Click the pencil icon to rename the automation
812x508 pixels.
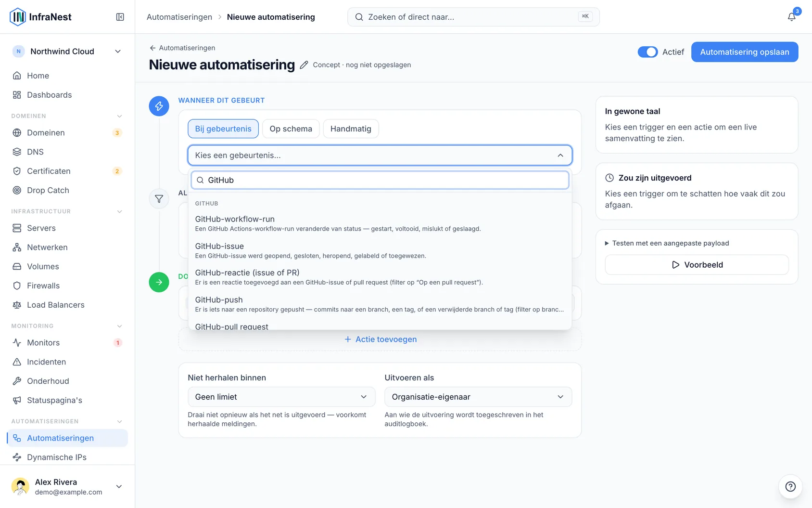(x=304, y=65)
